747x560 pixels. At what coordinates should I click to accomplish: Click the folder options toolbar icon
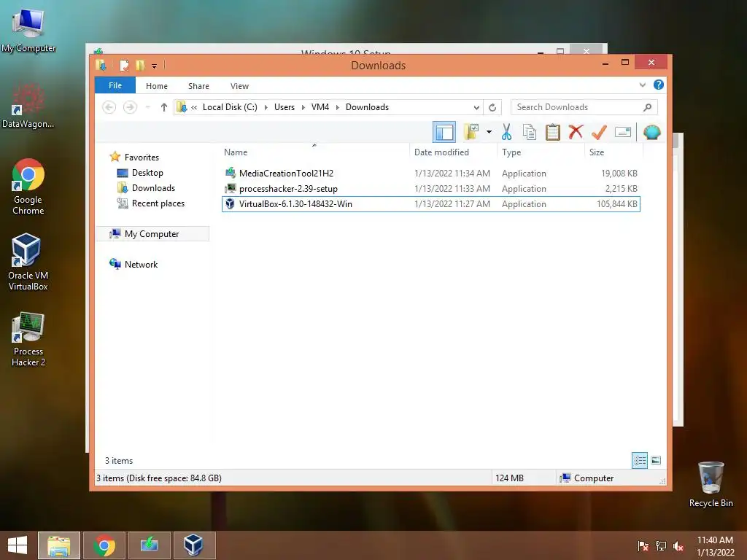pos(471,132)
